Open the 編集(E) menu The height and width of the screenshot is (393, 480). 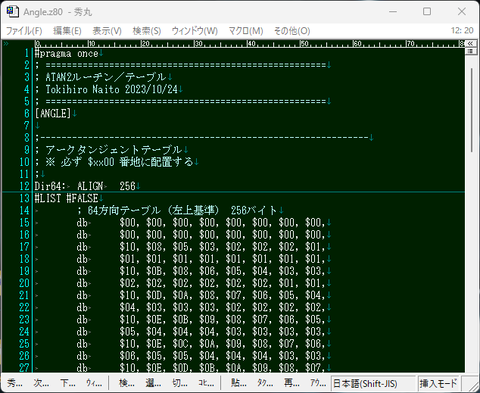click(67, 31)
